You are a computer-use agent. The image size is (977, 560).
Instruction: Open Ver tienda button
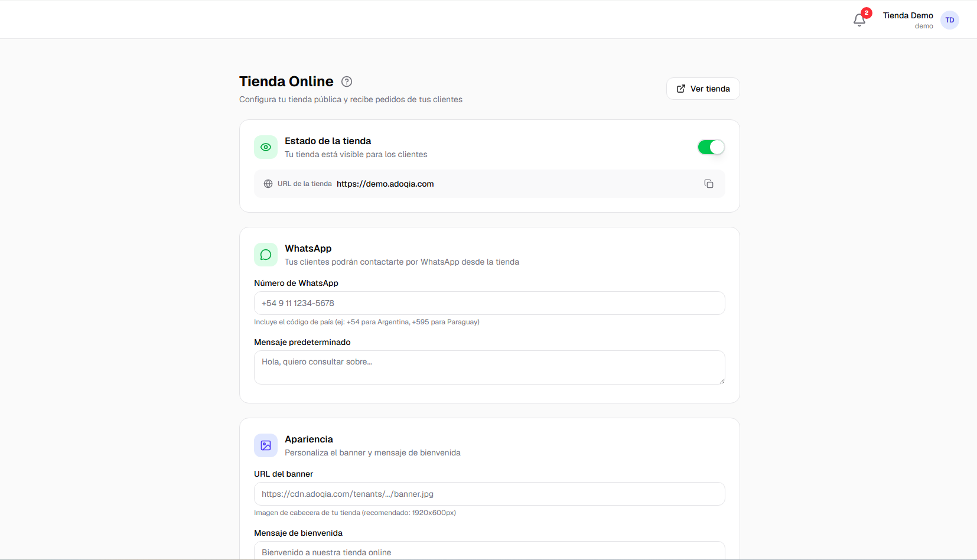(x=703, y=89)
